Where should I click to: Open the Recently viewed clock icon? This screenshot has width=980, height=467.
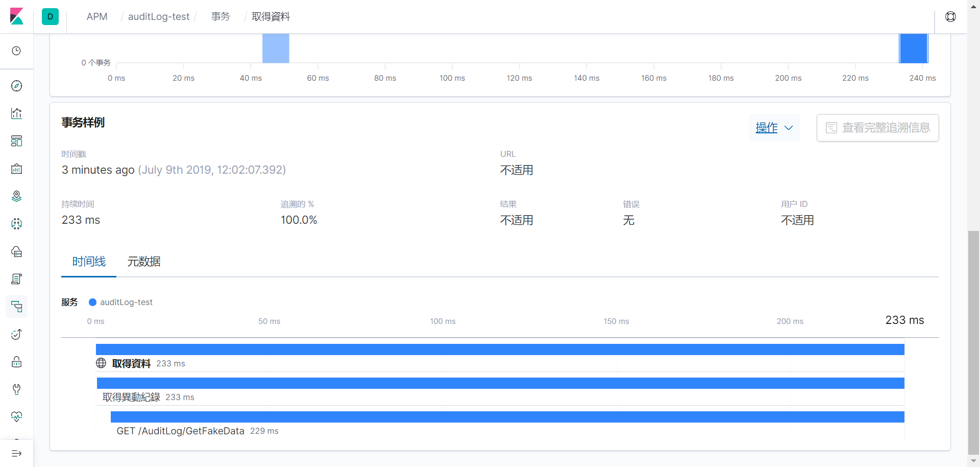point(16,51)
